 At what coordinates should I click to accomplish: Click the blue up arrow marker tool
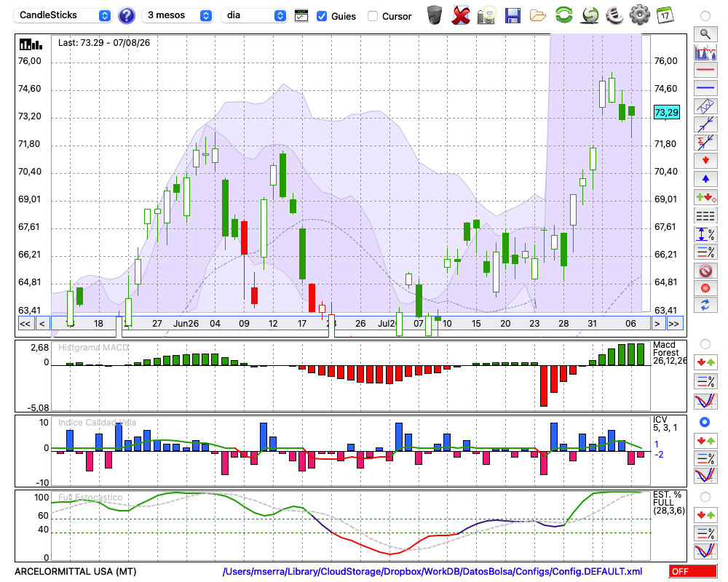[705, 179]
